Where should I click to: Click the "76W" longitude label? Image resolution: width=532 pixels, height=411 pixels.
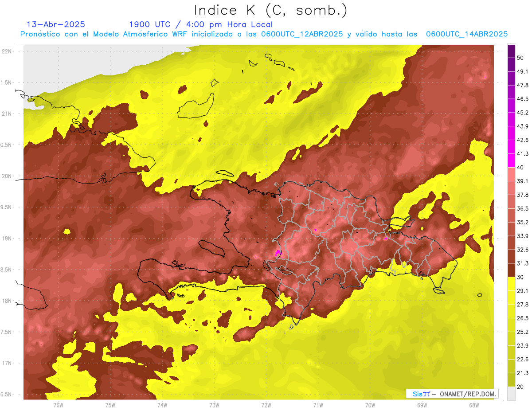(58, 405)
